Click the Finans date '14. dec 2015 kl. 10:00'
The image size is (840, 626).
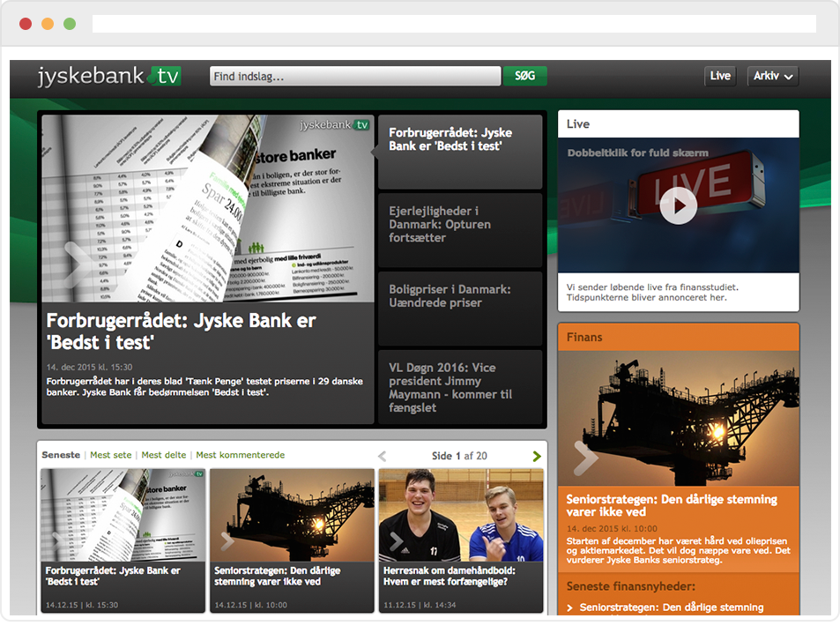[x=612, y=528]
